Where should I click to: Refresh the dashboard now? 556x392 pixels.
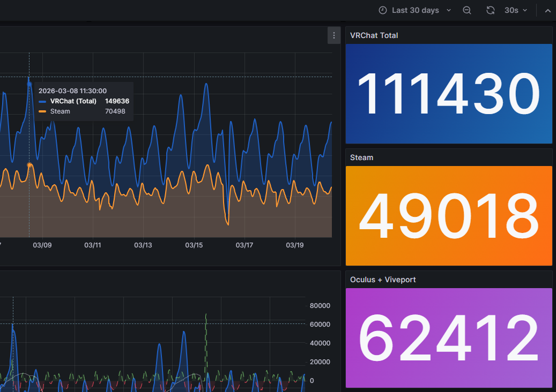[x=490, y=11]
